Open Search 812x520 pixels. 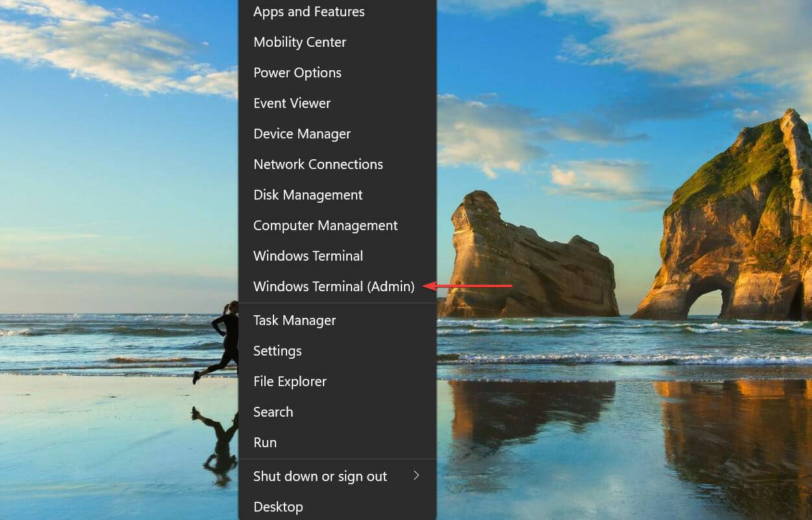pyautogui.click(x=273, y=411)
